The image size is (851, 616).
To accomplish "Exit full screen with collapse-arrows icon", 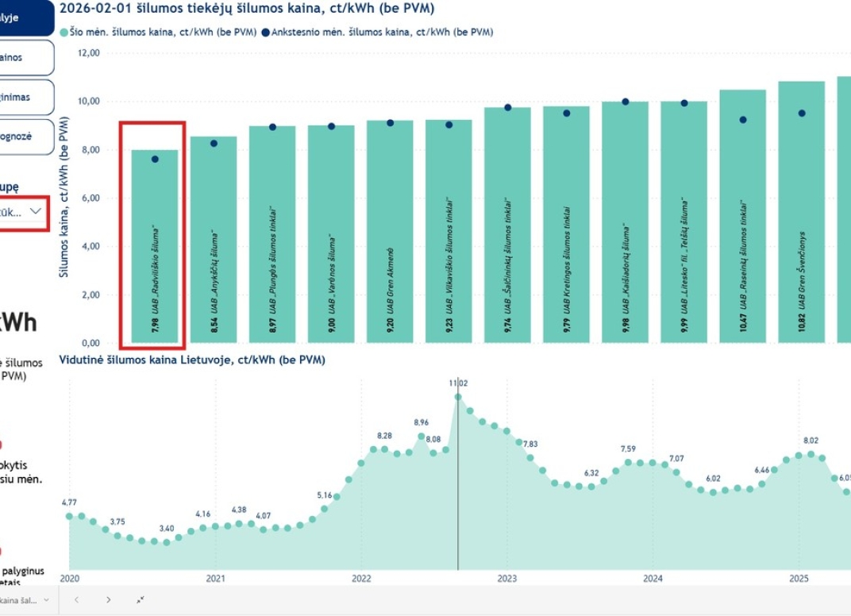I will (x=141, y=599).
